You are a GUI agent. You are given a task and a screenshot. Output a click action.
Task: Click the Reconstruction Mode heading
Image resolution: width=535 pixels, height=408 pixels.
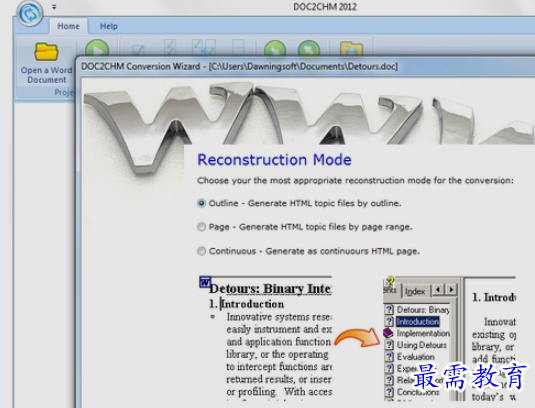click(x=274, y=160)
